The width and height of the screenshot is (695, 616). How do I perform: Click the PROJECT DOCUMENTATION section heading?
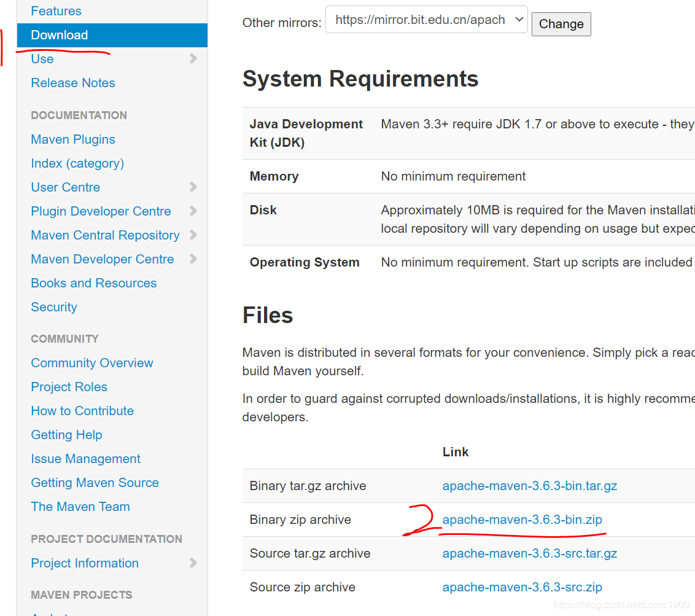coord(106,539)
